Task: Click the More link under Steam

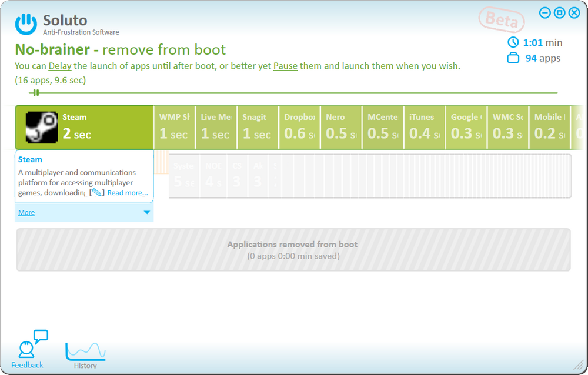Action: 26,212
